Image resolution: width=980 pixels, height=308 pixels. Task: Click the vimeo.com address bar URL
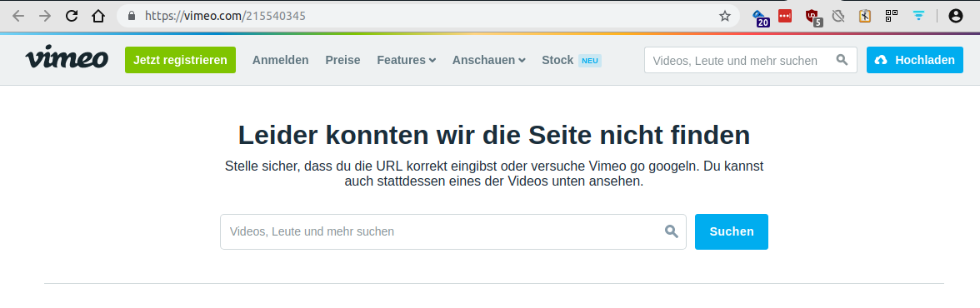point(225,17)
